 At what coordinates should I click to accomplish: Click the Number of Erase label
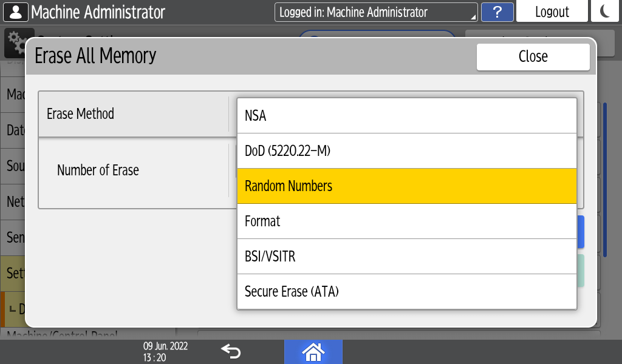click(x=98, y=170)
